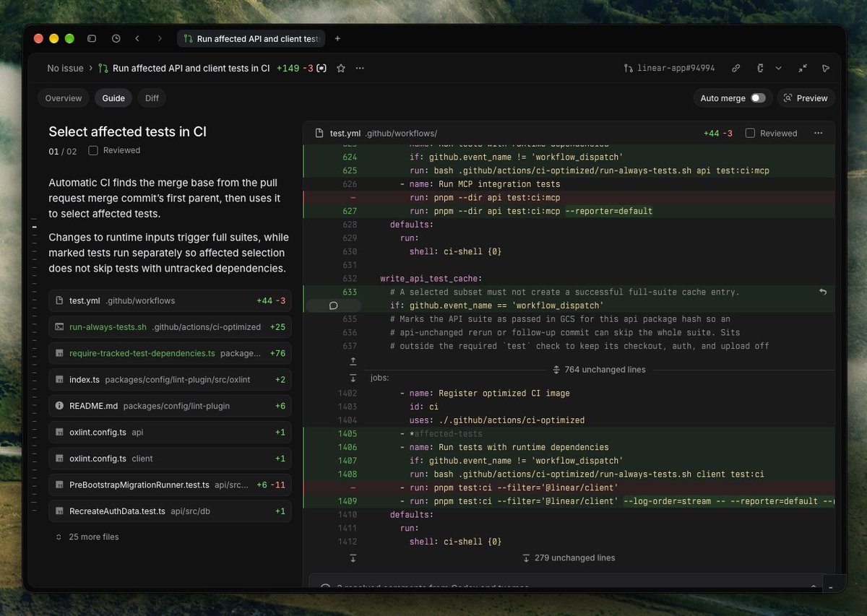Click the Select affected tests in CI heading
This screenshot has width=867, height=616.
[127, 131]
